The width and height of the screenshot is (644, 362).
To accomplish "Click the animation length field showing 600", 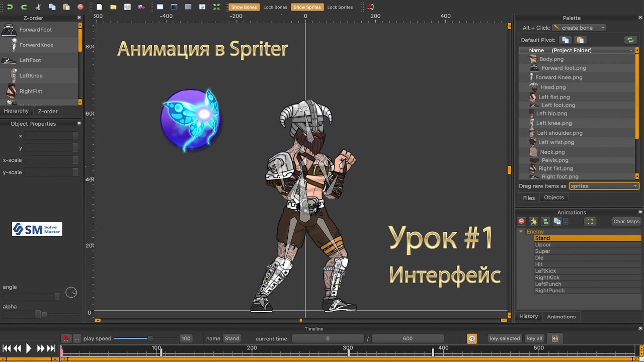I will [408, 338].
